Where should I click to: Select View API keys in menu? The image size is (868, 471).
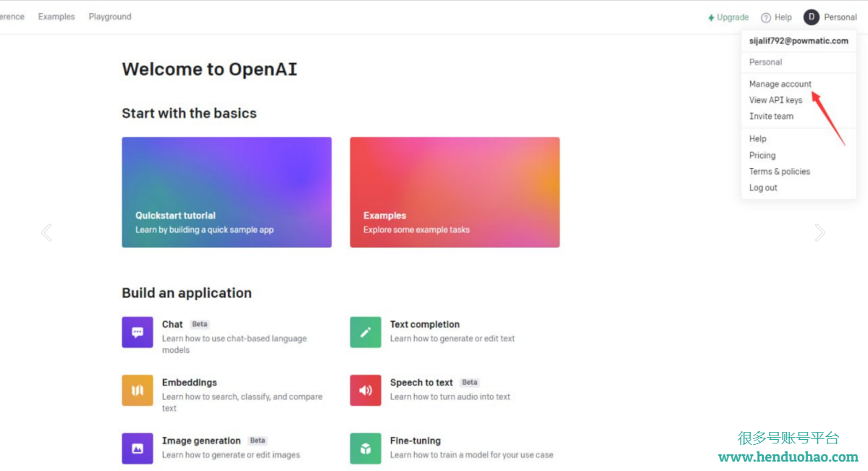pyautogui.click(x=775, y=100)
